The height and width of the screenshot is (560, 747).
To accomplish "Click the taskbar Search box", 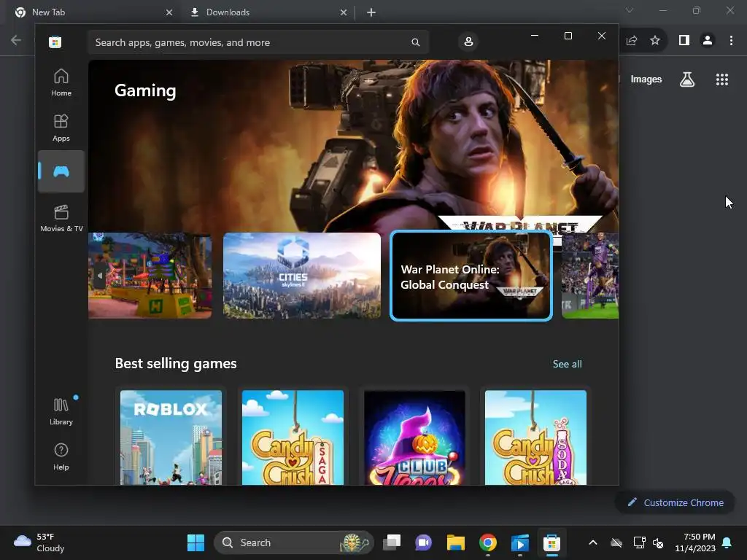I will (x=294, y=542).
